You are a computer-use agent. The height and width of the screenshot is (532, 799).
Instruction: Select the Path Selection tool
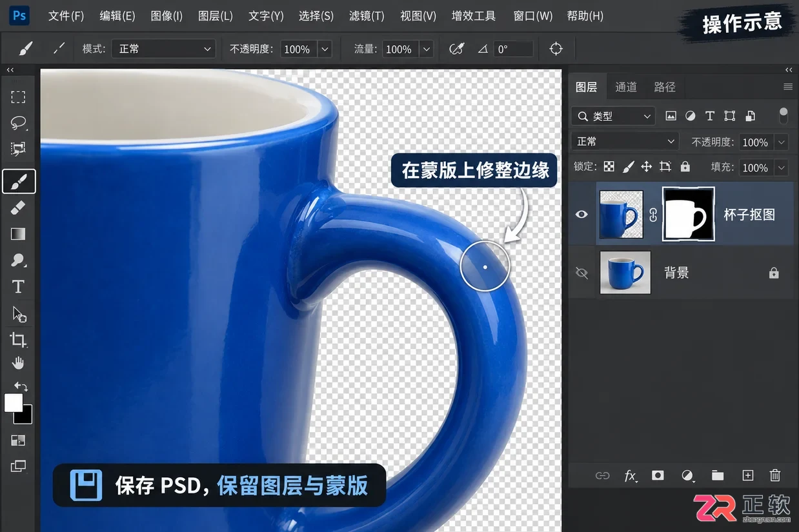[19, 314]
